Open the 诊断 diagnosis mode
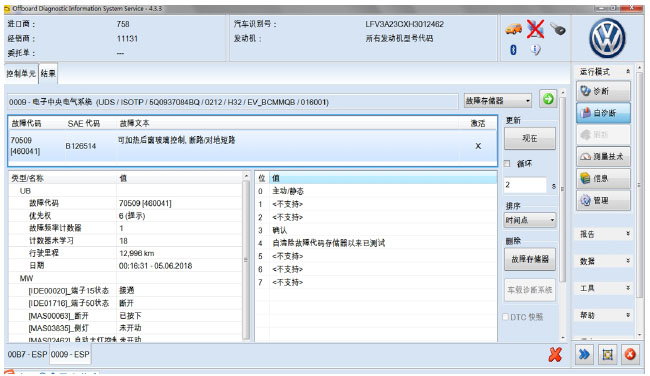 tap(603, 91)
